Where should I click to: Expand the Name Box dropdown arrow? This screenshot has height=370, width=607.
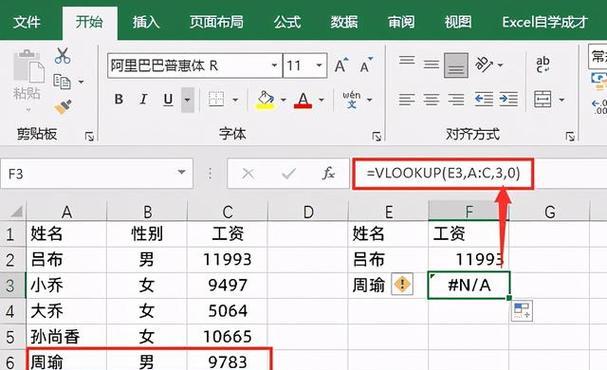point(181,173)
